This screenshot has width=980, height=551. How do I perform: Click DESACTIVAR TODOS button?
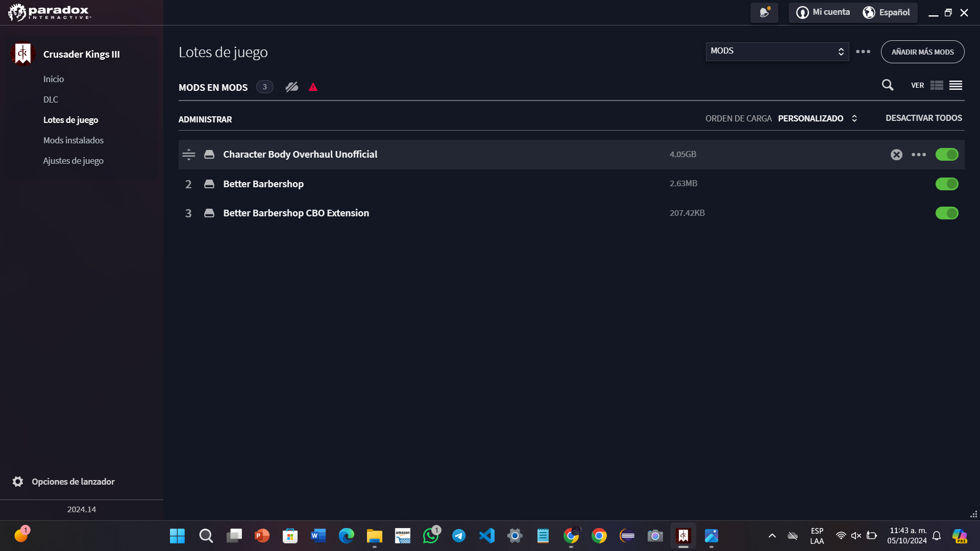923,118
